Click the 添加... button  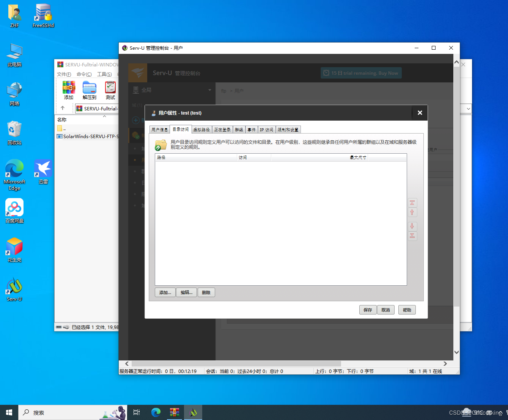click(x=165, y=293)
